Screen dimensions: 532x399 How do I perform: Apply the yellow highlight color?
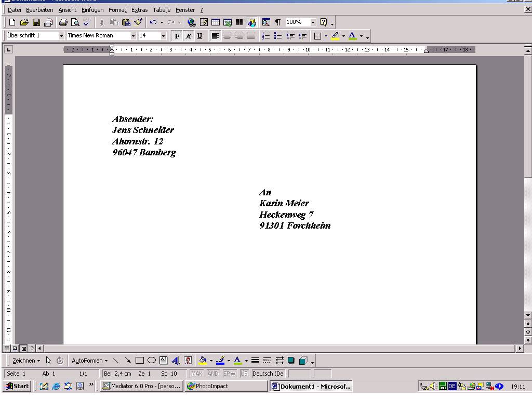(x=335, y=36)
